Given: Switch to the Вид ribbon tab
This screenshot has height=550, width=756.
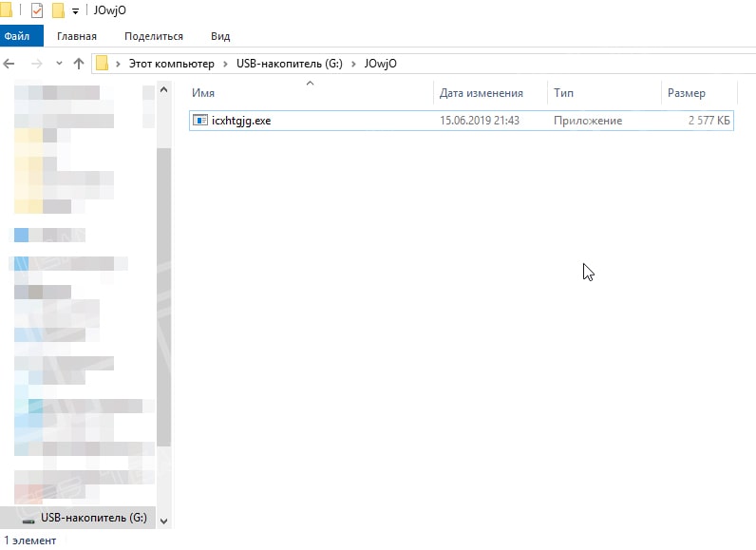Looking at the screenshot, I should pyautogui.click(x=220, y=36).
